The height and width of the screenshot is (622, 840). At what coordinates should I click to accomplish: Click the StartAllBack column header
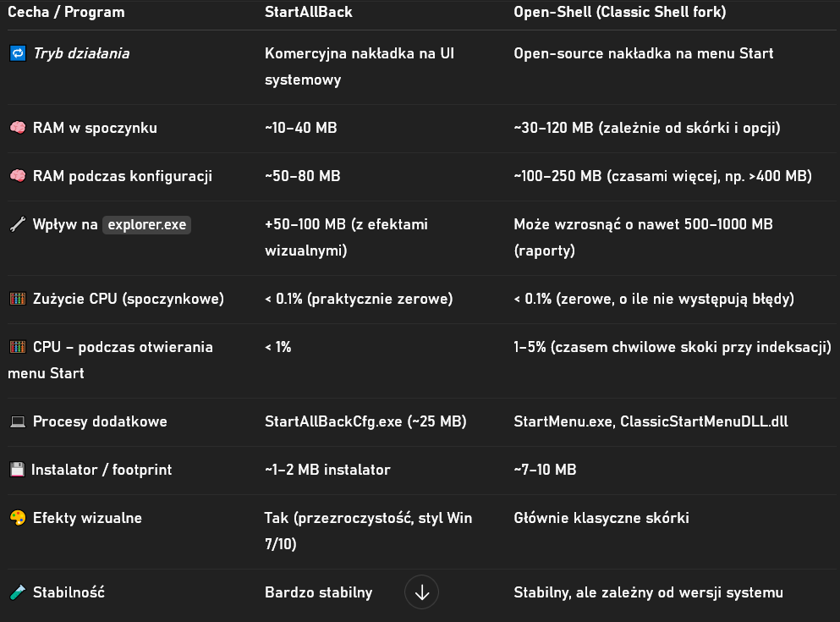click(x=308, y=13)
